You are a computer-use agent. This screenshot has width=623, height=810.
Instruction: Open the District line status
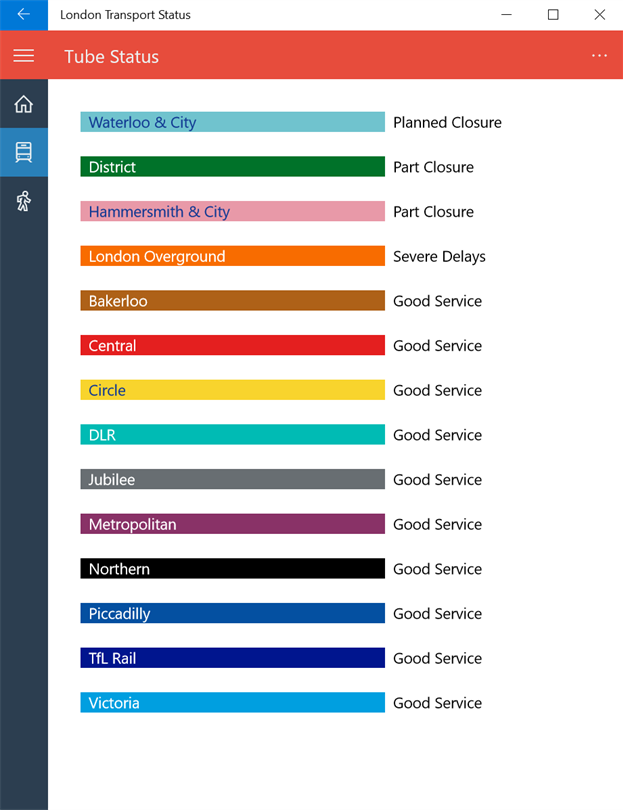click(232, 167)
